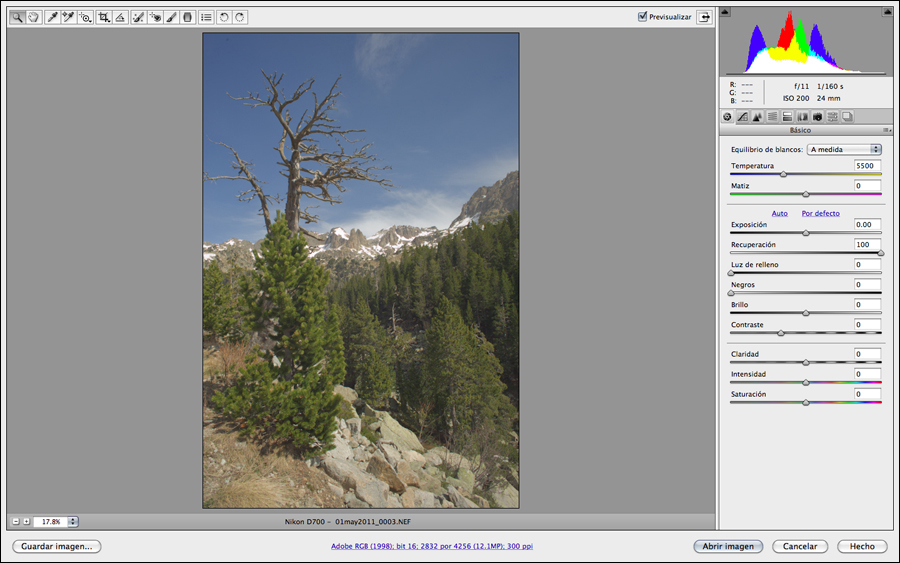The width and height of the screenshot is (900, 563).
Task: Click the Temperatura slider handle
Action: (x=783, y=174)
